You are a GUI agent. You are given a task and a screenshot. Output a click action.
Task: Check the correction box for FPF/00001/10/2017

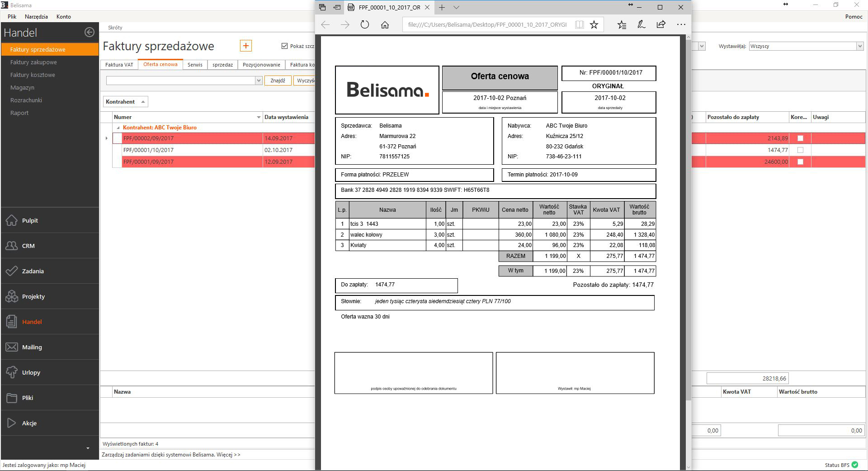click(800, 150)
